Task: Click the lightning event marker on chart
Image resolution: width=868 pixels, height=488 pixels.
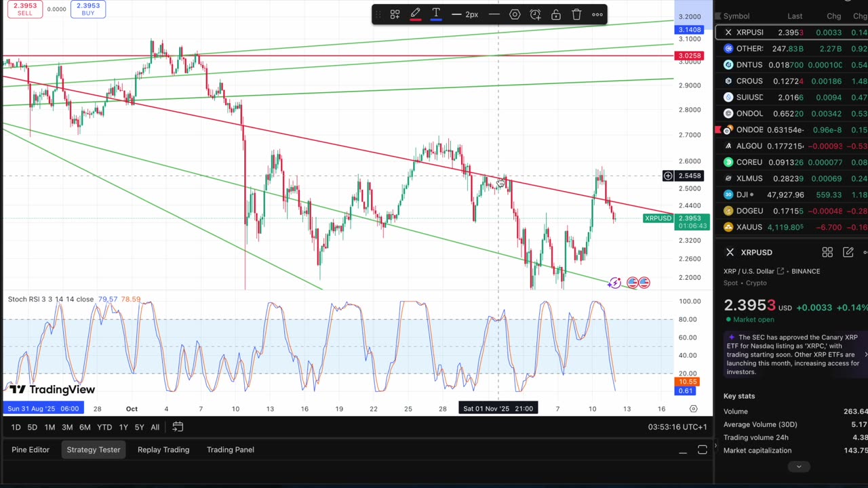Action: click(614, 283)
